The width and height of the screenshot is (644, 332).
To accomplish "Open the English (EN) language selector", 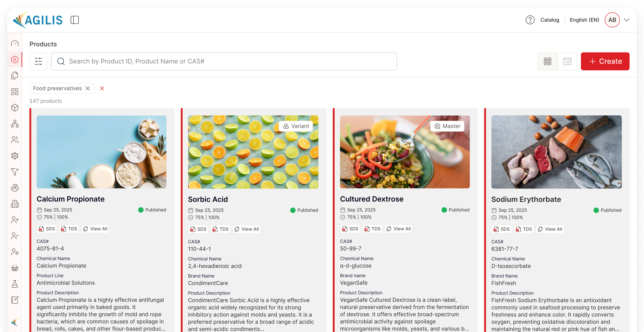I will 584,20.
